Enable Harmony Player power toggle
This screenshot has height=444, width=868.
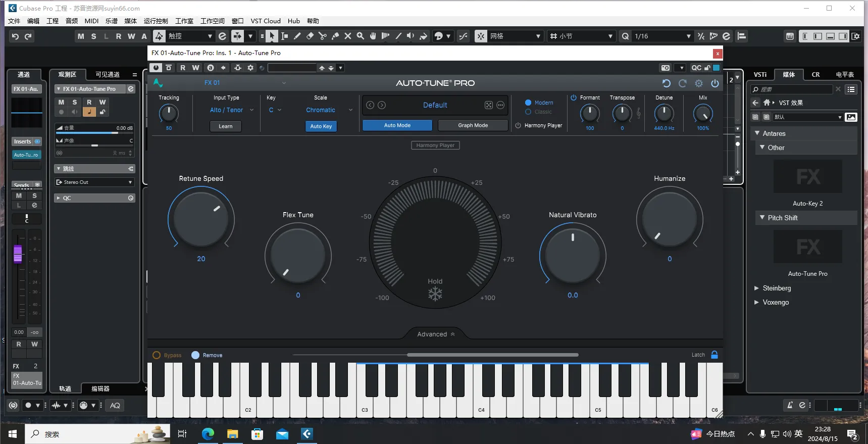click(x=518, y=125)
